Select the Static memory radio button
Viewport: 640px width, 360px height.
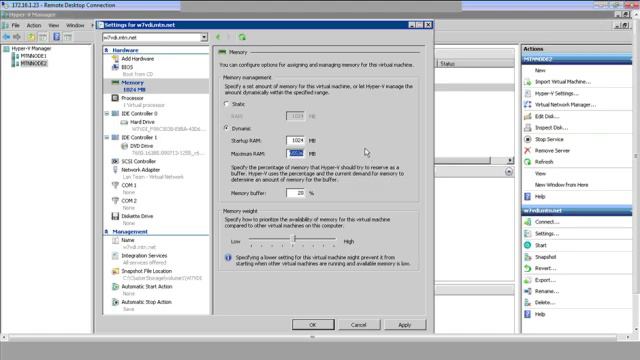[227, 104]
